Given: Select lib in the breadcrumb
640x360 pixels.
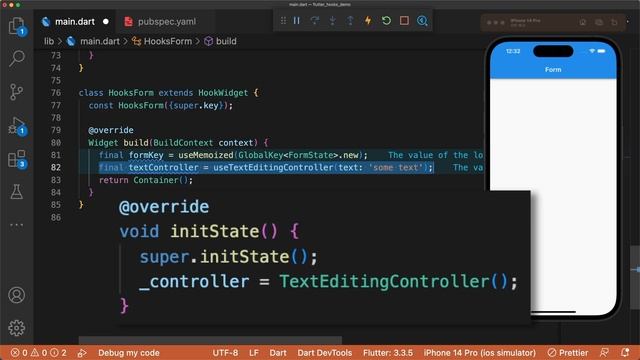Looking at the screenshot, I should click(x=49, y=41).
